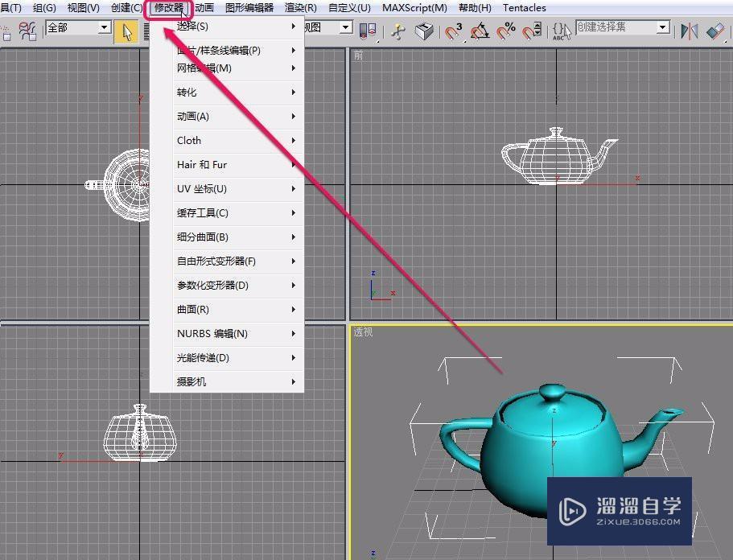Open Edit Named Selection Sets icon
The image size is (733, 560).
click(562, 31)
